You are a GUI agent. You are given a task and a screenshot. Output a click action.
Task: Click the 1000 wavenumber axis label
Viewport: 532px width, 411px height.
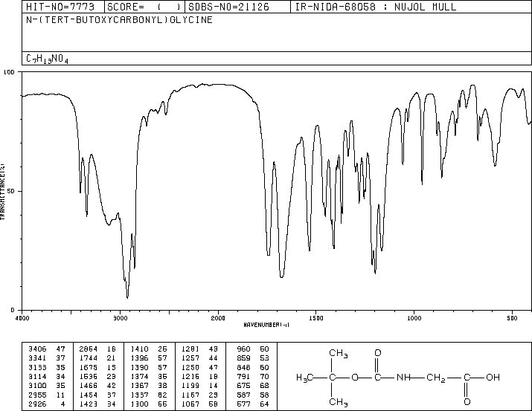point(414,318)
